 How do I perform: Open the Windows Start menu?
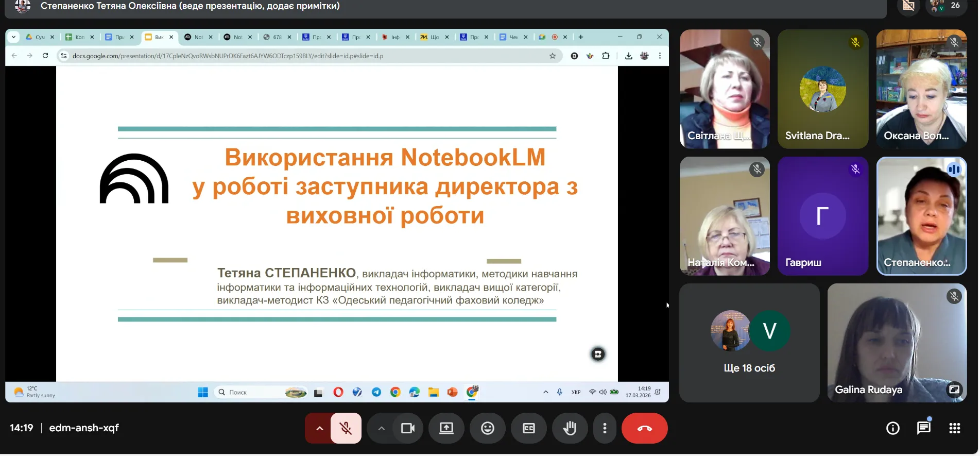pos(203,392)
